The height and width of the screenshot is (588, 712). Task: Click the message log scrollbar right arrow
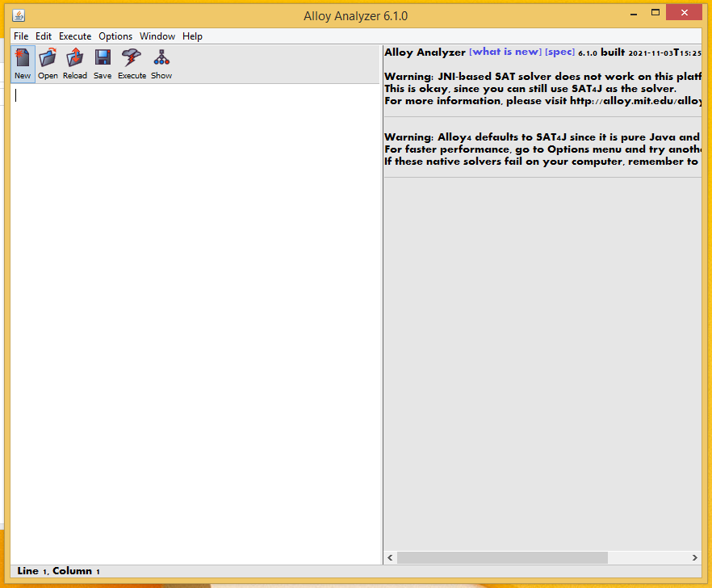695,557
